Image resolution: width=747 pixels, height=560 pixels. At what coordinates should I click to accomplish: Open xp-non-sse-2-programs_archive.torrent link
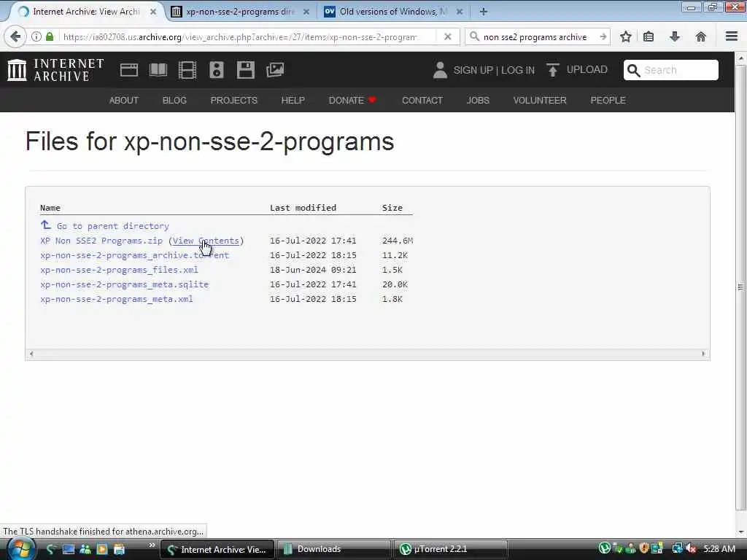[x=134, y=255]
